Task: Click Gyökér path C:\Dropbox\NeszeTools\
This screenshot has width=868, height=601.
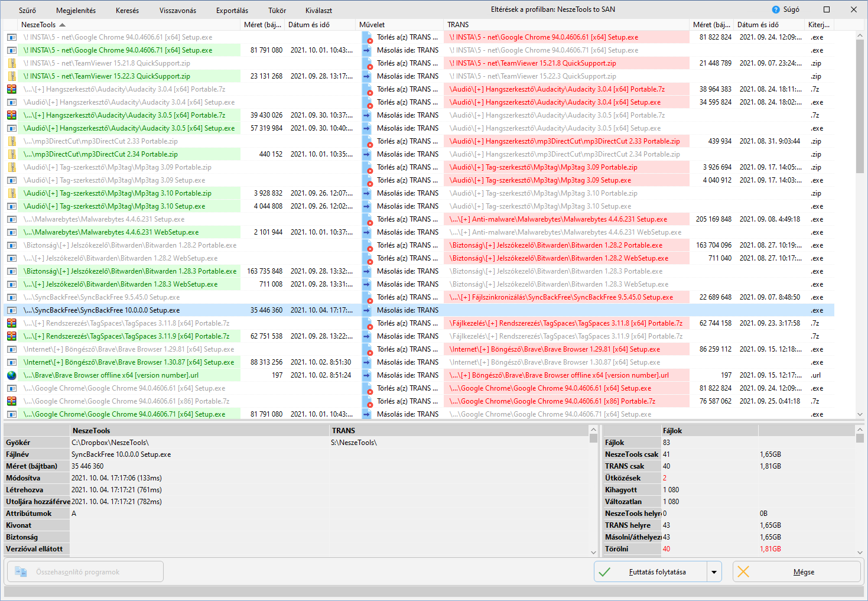Action: (x=110, y=443)
